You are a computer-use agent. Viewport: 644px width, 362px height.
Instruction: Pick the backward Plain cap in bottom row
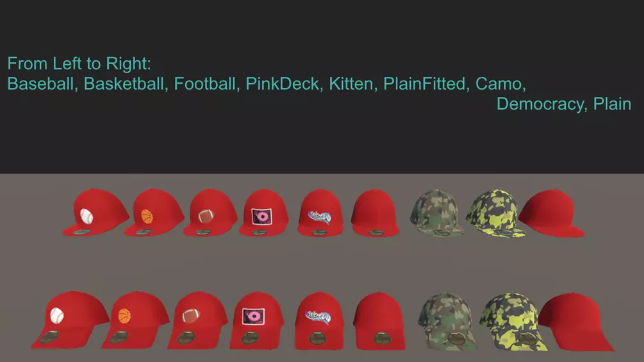point(576,322)
